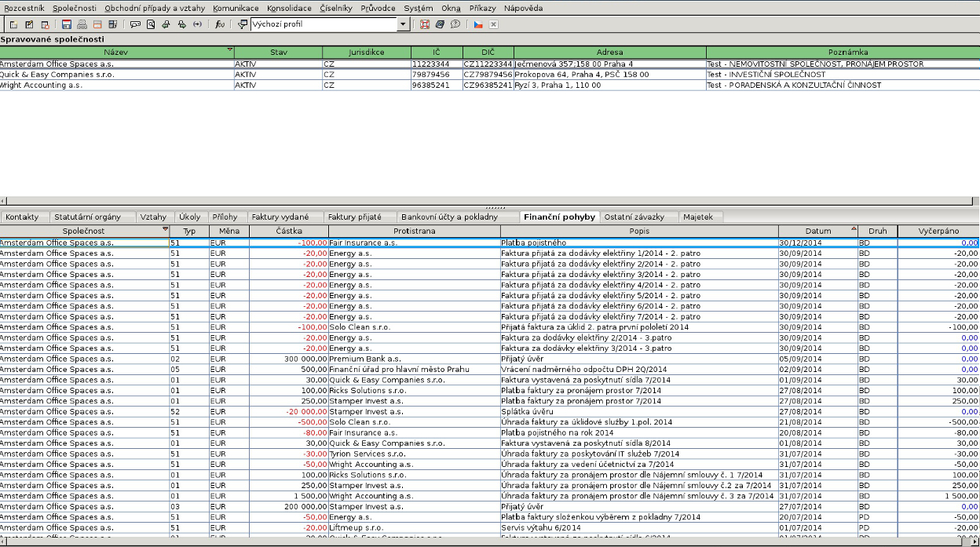Click the delete record icon with red cross
Image resolution: width=980 pixels, height=547 pixels.
[45, 24]
